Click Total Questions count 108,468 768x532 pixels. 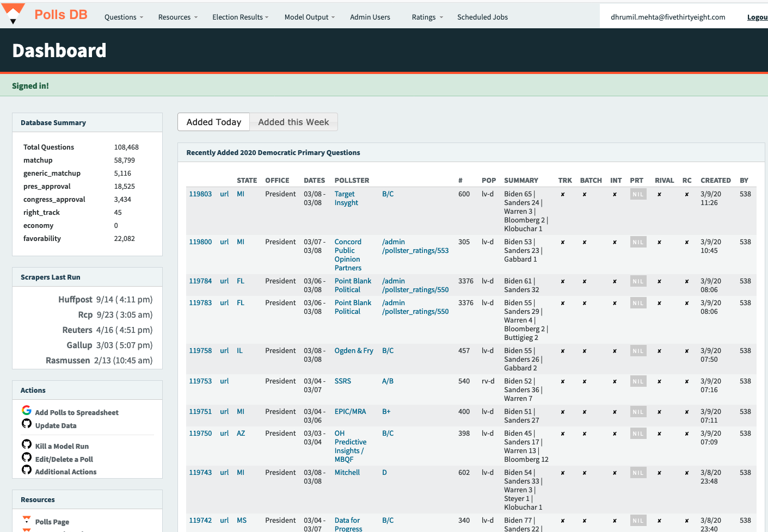coord(126,147)
